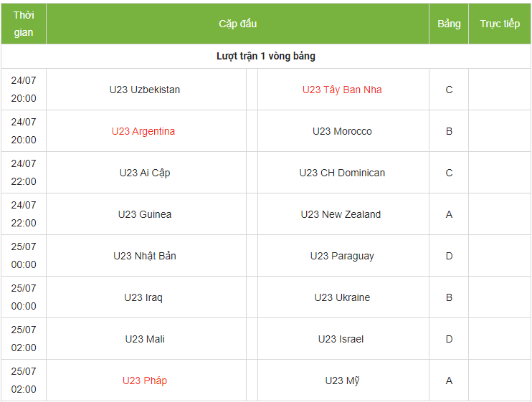Select the U23 Pháp team link
This screenshot has height=402, width=532.
[145, 381]
